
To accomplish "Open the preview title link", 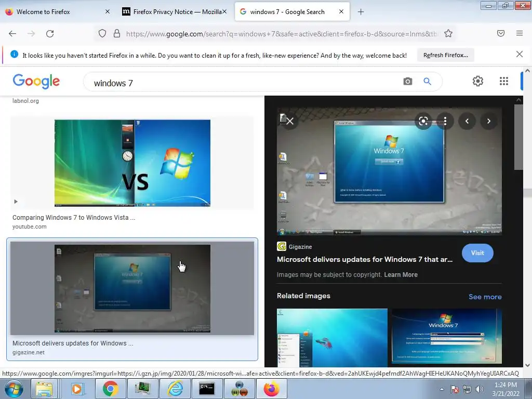I will 365,260.
